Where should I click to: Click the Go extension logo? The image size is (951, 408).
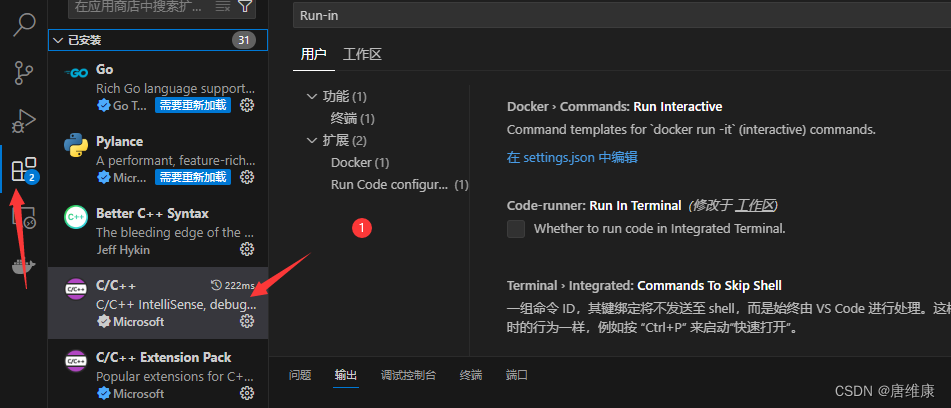coord(76,73)
